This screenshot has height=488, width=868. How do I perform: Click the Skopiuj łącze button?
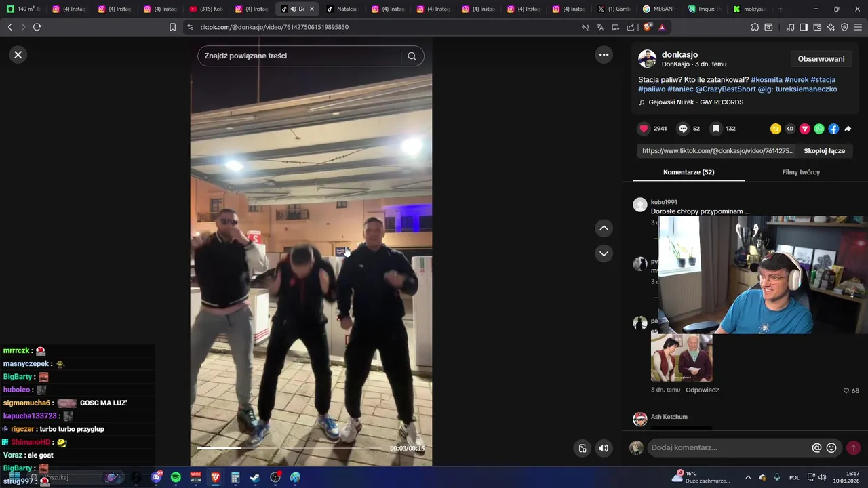824,151
